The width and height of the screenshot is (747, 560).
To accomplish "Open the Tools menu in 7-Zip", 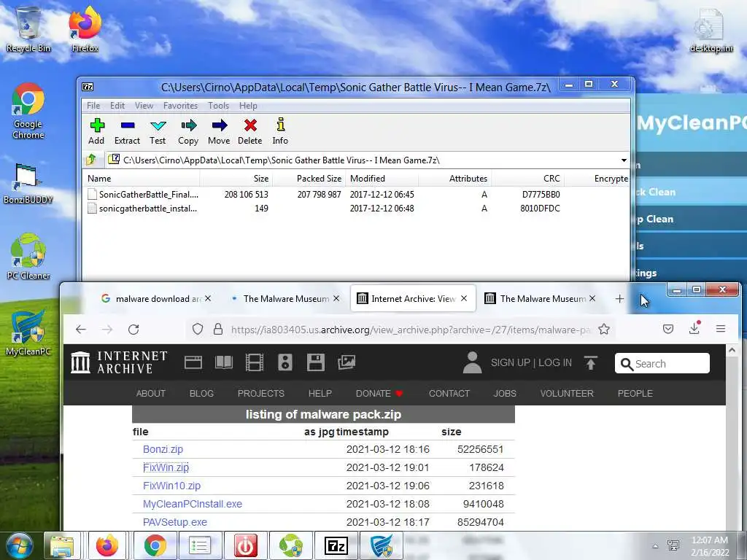I will click(218, 106).
